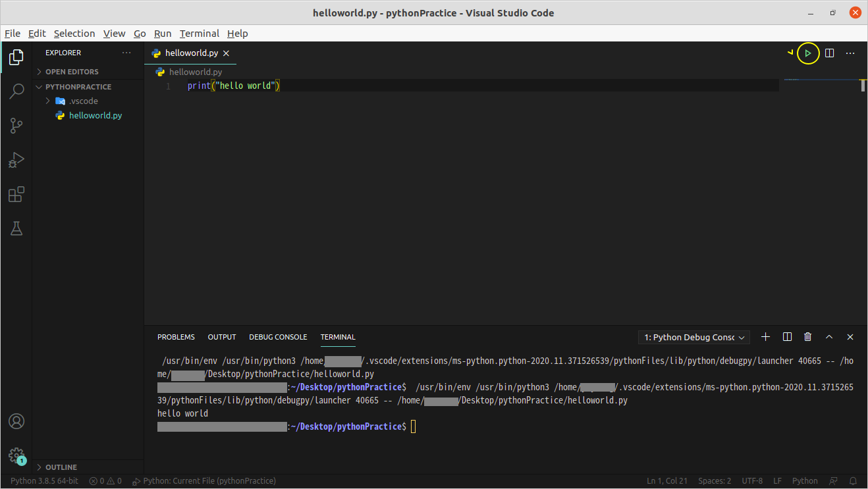Click the EXPLORER panel title
Screen dimensions: 868x489
coord(63,53)
